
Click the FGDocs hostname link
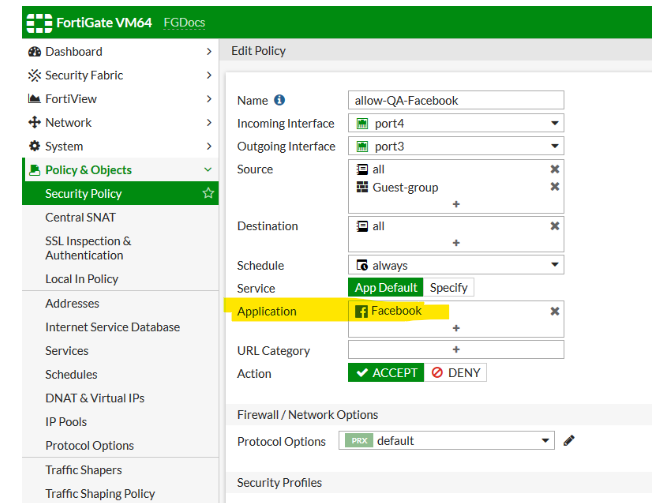[x=184, y=22]
